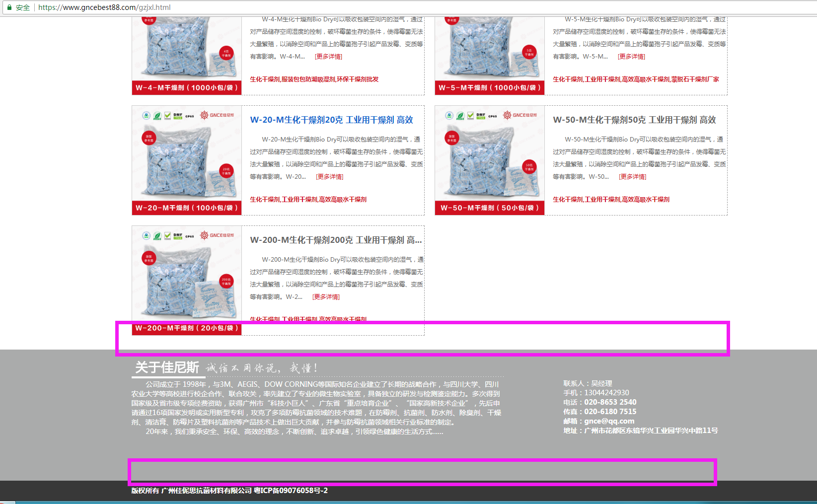Viewport: 817px width, 504px height.
Task: Open W-50-M desiccant product image
Action: point(490,160)
